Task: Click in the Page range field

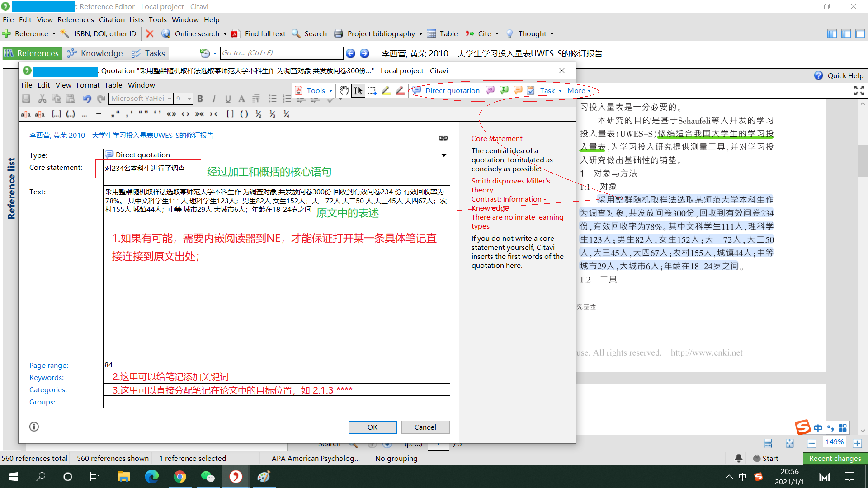Action: click(x=276, y=365)
